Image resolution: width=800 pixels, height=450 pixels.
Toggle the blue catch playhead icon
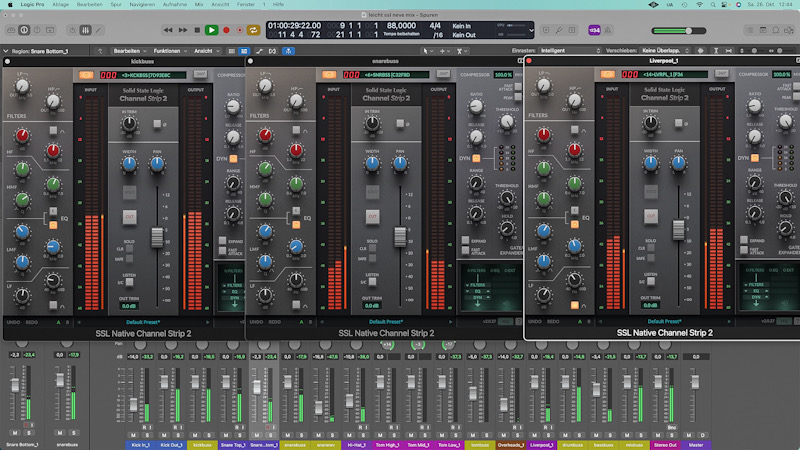click(288, 51)
